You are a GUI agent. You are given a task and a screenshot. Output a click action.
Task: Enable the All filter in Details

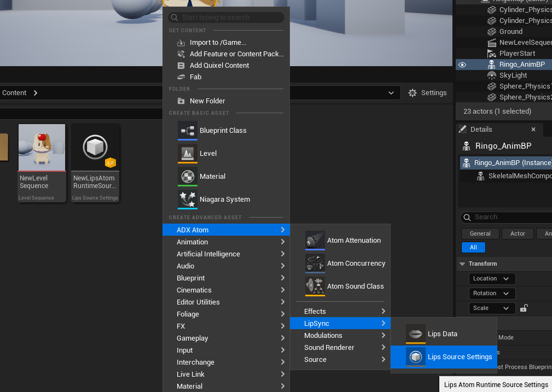(x=473, y=248)
